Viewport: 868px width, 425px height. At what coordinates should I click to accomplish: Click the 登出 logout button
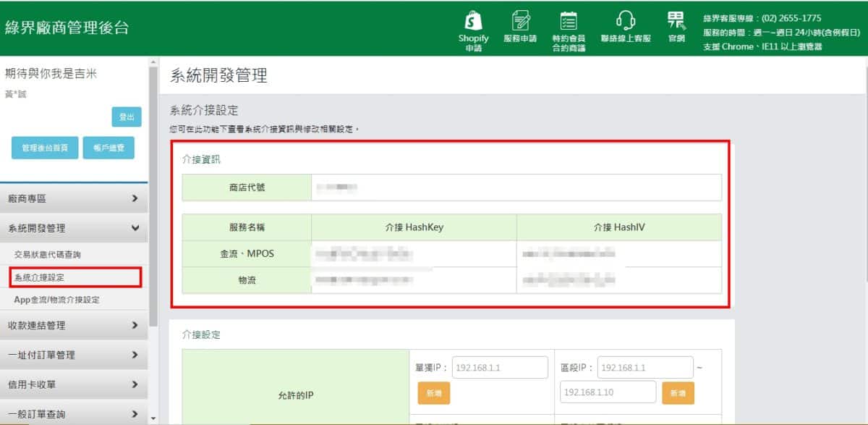click(127, 117)
